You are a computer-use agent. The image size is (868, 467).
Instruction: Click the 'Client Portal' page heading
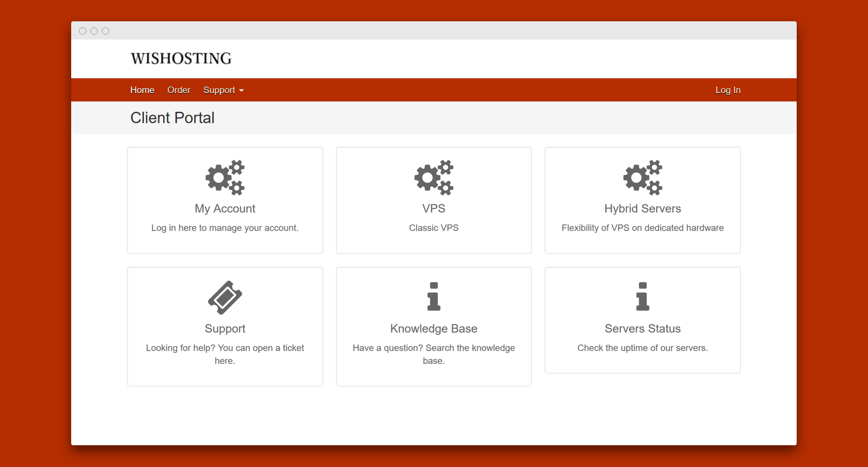coord(172,118)
